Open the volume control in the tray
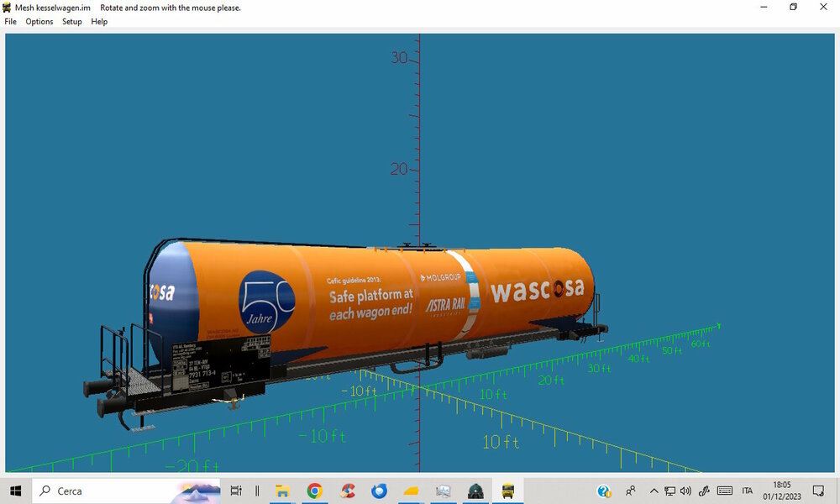Screen dimensions: 840x504 click(685, 491)
